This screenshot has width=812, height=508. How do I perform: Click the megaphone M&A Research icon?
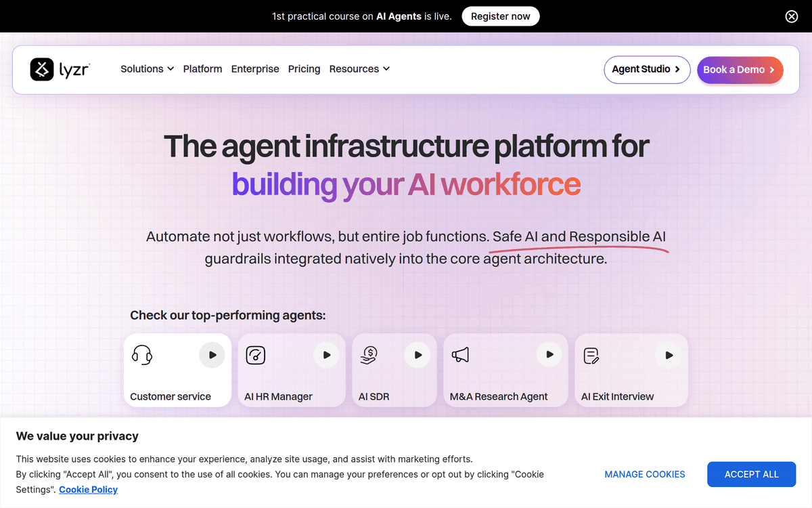point(460,355)
